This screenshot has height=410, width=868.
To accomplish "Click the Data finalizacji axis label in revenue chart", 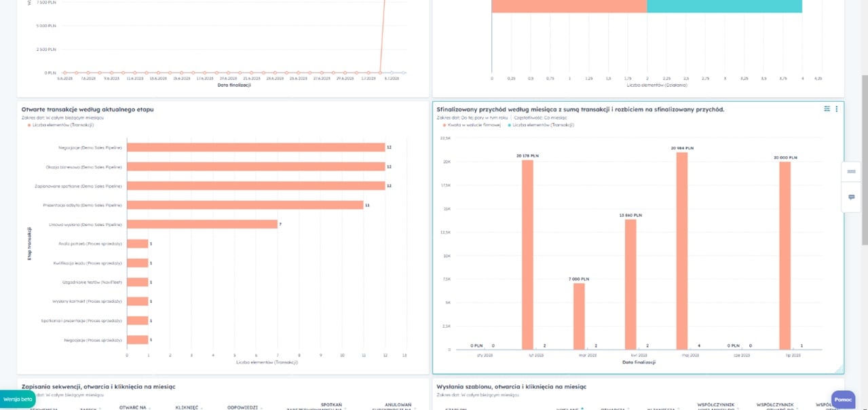I will (x=639, y=362).
